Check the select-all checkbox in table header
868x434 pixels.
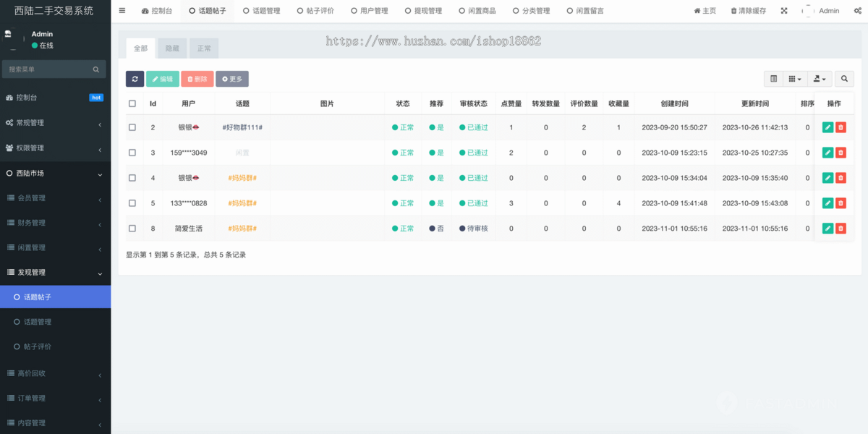tap(132, 103)
